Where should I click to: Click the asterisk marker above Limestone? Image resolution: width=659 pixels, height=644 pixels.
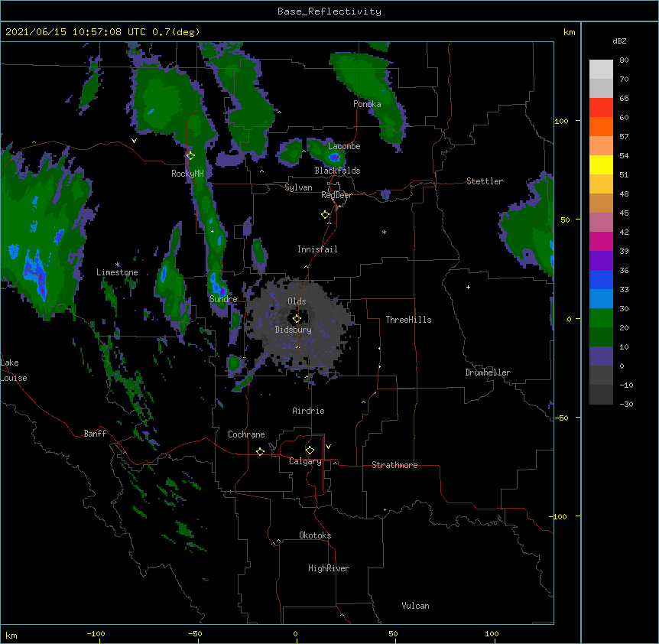pyautogui.click(x=117, y=265)
